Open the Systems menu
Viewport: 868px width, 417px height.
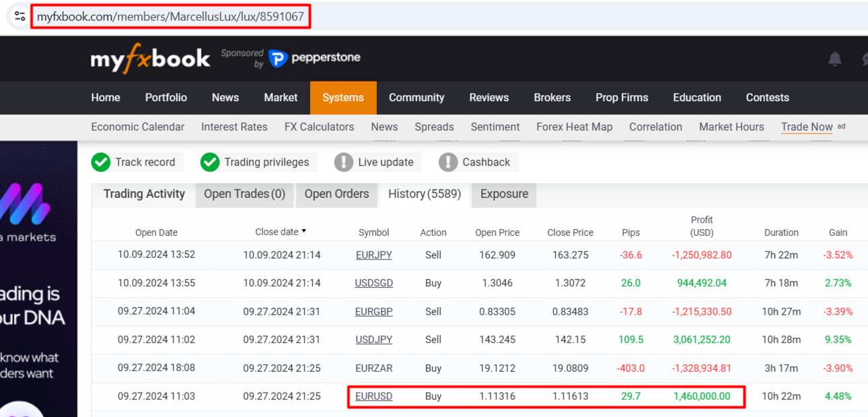point(343,98)
